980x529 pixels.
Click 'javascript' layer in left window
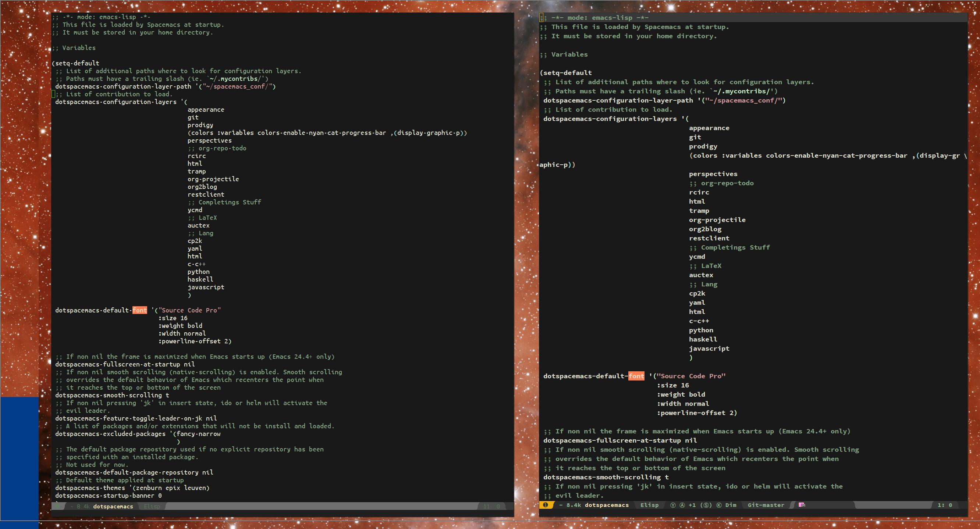206,287
